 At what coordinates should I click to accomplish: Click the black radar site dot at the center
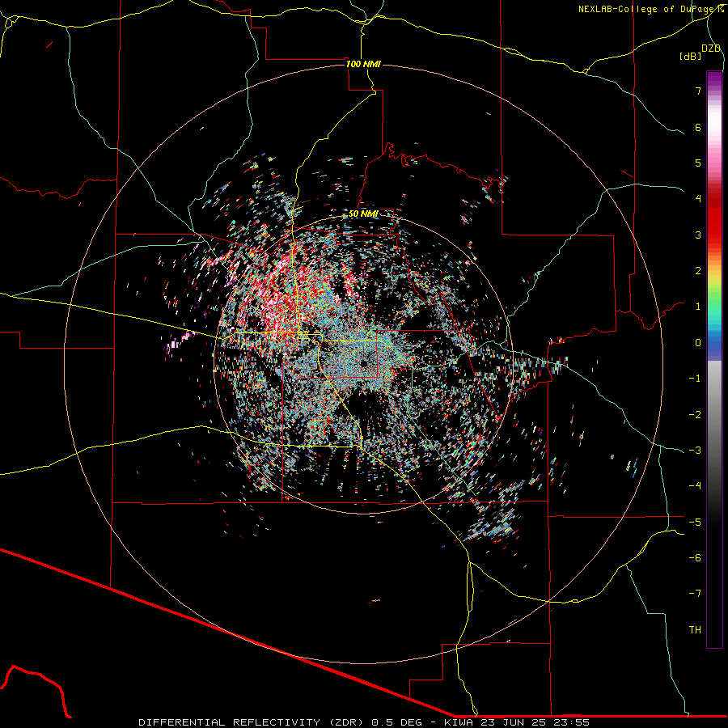tap(363, 362)
